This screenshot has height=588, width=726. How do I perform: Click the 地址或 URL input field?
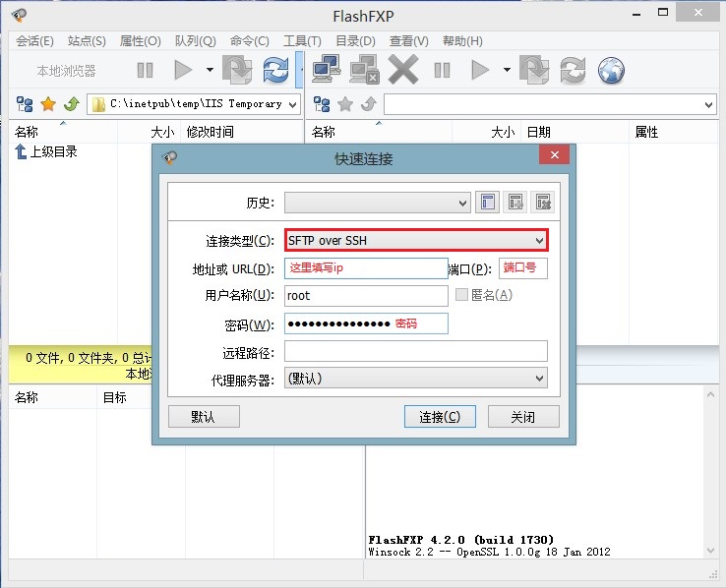tap(366, 268)
